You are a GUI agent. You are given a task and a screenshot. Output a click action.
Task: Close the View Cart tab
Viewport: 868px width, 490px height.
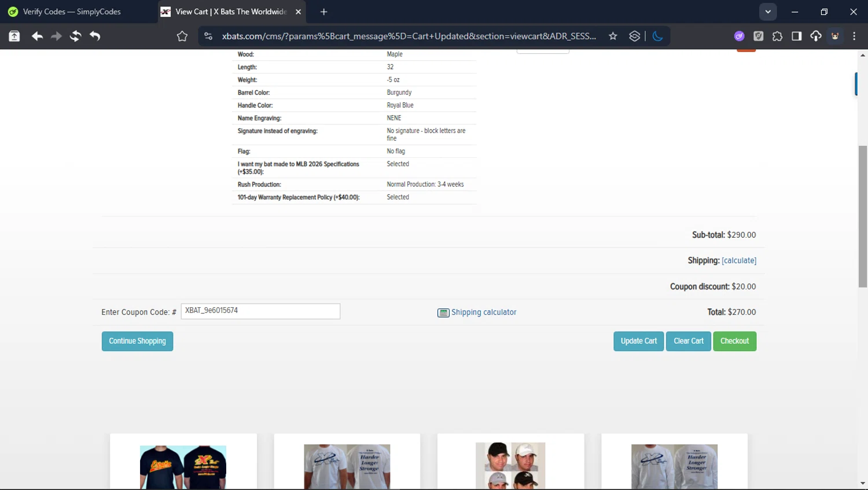coord(298,12)
